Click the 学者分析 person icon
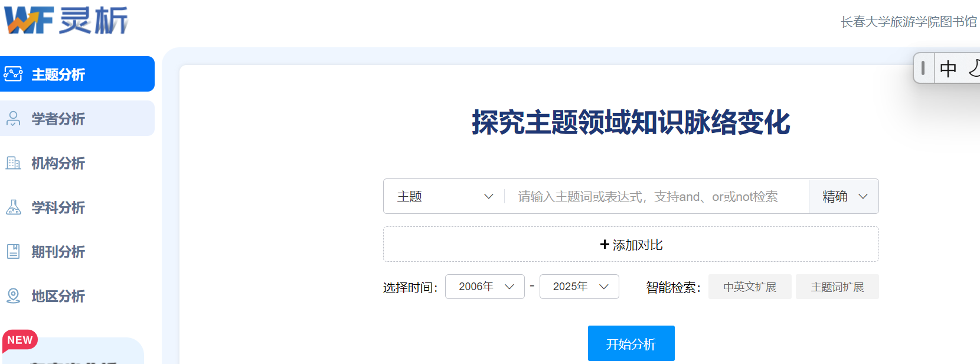 [13, 119]
